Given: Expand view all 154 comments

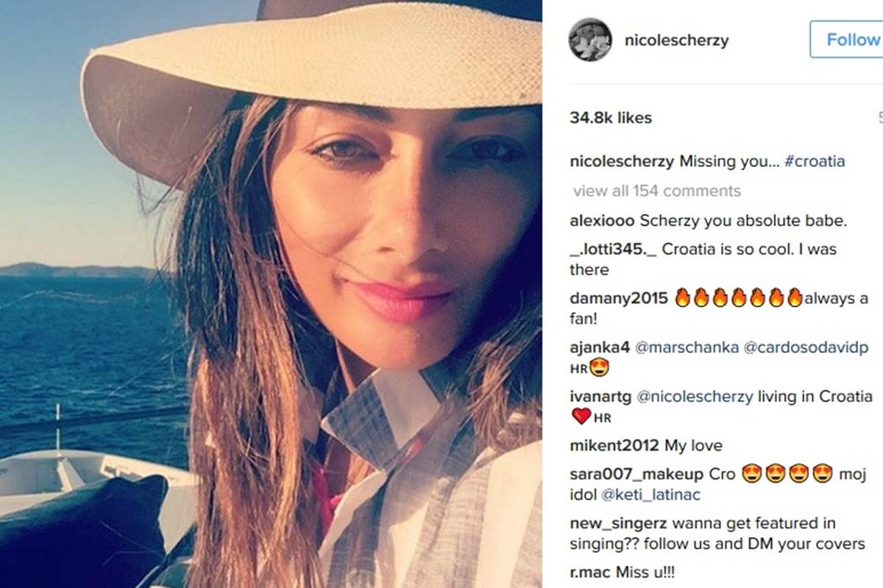Looking at the screenshot, I should [x=657, y=191].
